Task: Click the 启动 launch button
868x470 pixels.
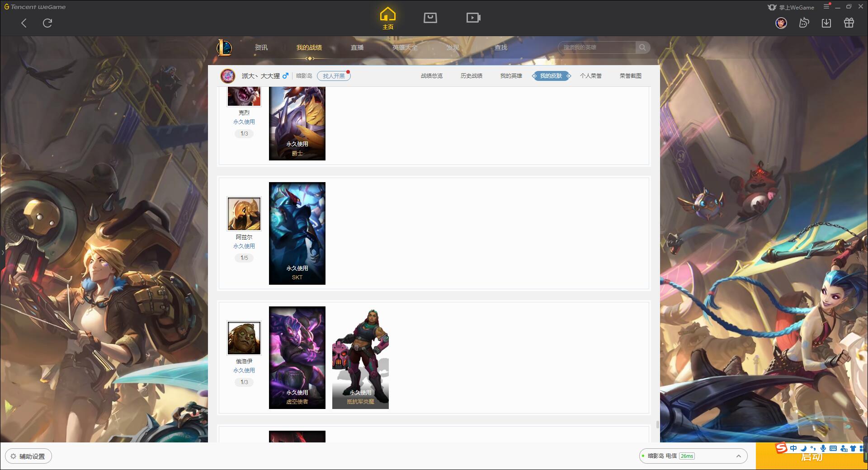Action: (x=811, y=456)
